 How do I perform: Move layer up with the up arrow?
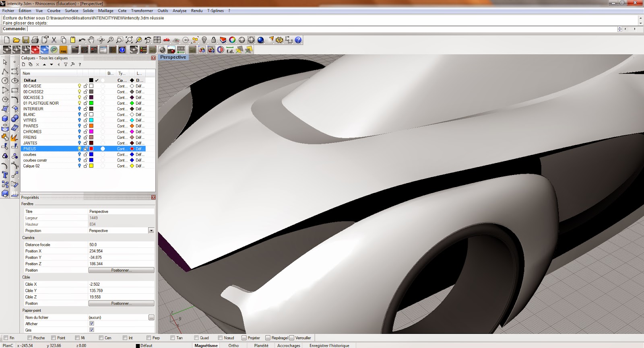click(44, 64)
